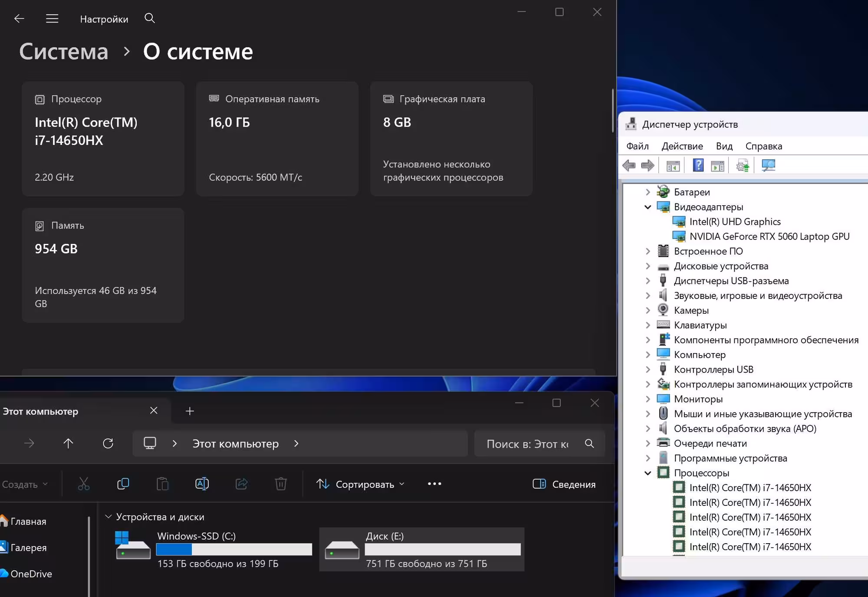Click Device Manager forward arrow toolbar icon
This screenshot has height=597, width=868.
pos(648,165)
